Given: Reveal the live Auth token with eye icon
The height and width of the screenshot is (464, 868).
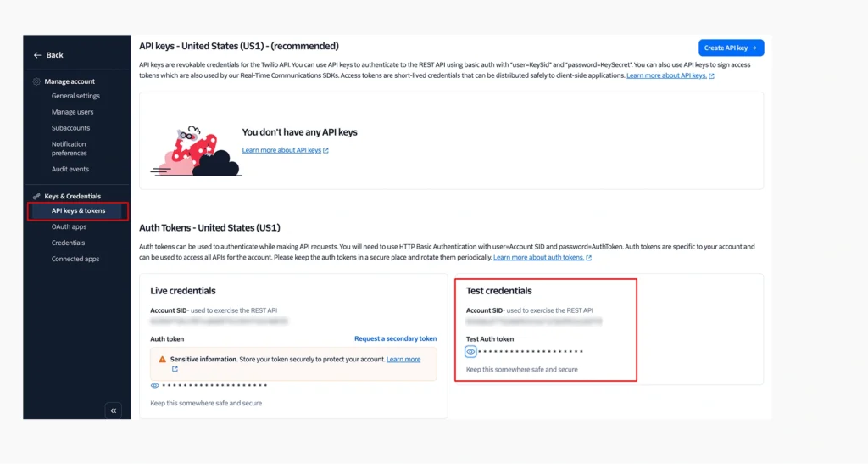Looking at the screenshot, I should (x=155, y=385).
